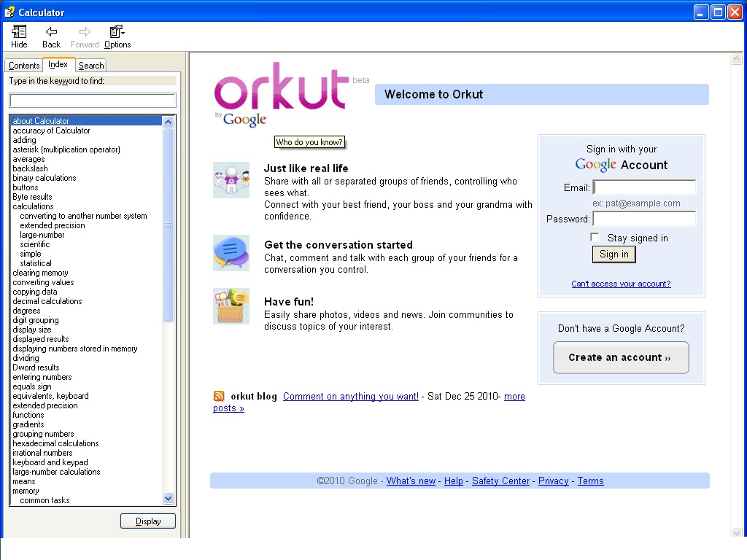Select Byte results entry

[x=32, y=197]
